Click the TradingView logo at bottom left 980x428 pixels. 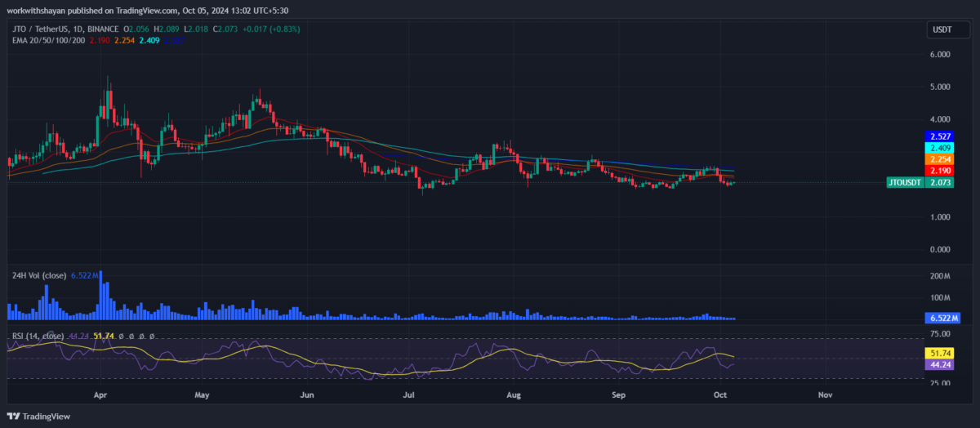pos(39,416)
